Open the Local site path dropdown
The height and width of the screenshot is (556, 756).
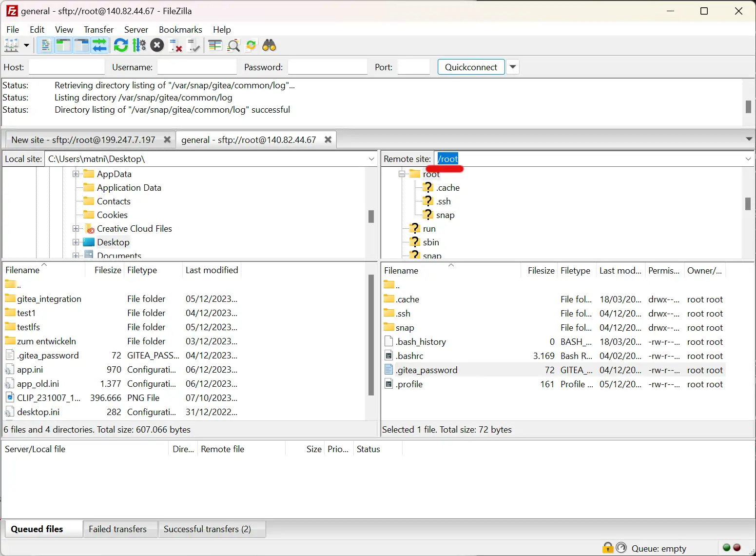point(371,159)
